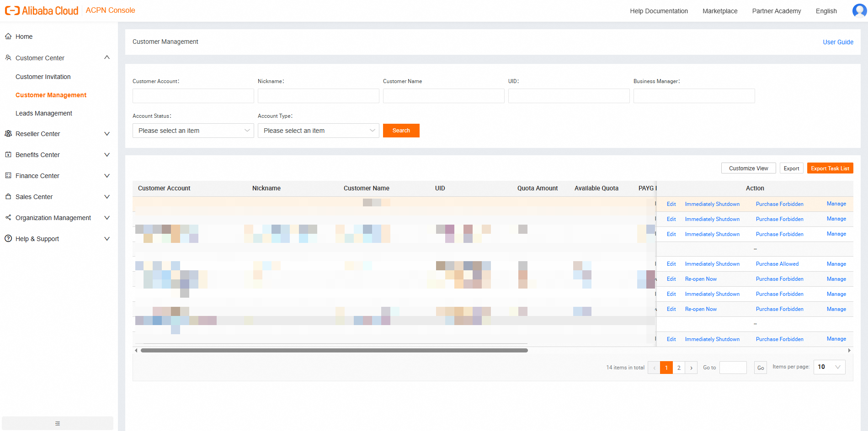Click the Export button
The height and width of the screenshot is (431, 868).
[x=792, y=168]
